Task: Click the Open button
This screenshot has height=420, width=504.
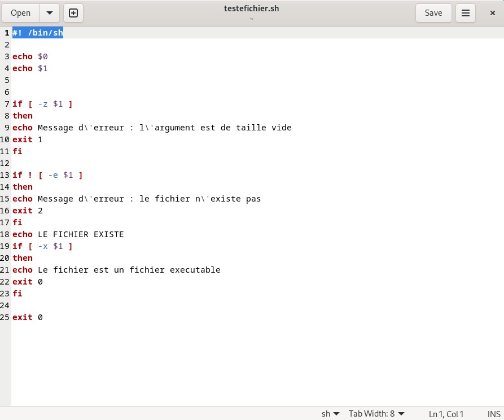Action: [x=21, y=13]
